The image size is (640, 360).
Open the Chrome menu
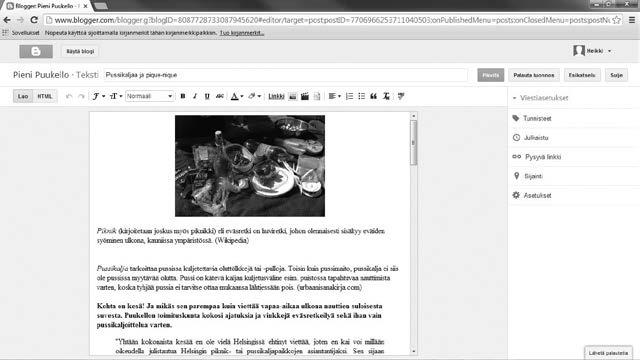coord(631,20)
